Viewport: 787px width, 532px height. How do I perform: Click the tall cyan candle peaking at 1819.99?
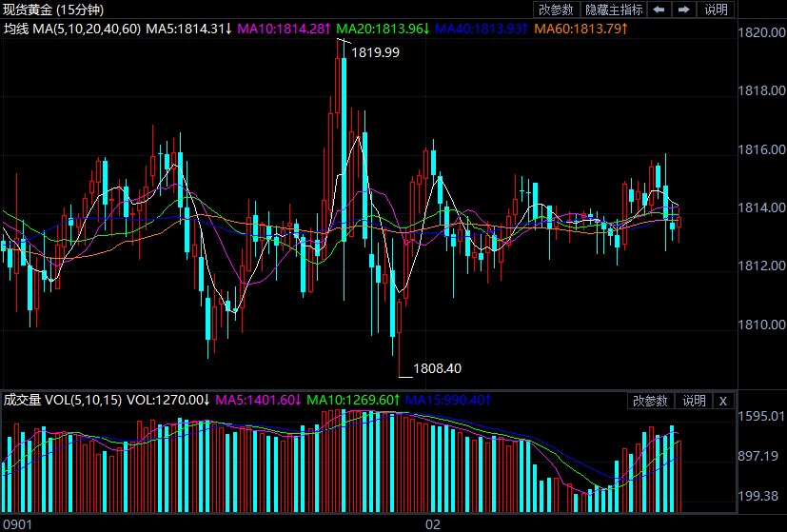[344, 150]
